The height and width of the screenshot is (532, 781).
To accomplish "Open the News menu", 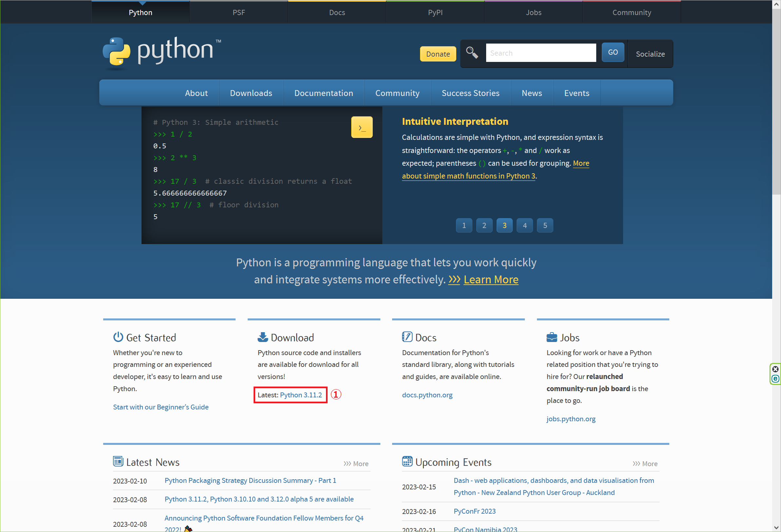I will click(x=532, y=93).
